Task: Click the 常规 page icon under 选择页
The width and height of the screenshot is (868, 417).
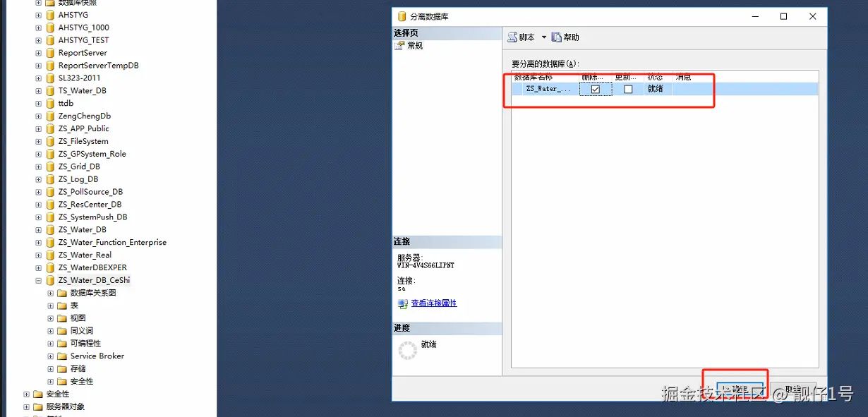Action: 400,46
